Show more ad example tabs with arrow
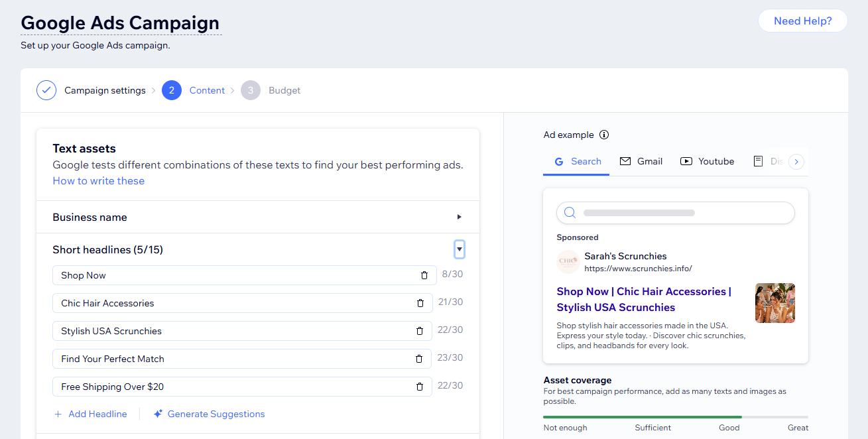The width and height of the screenshot is (868, 439). (797, 161)
